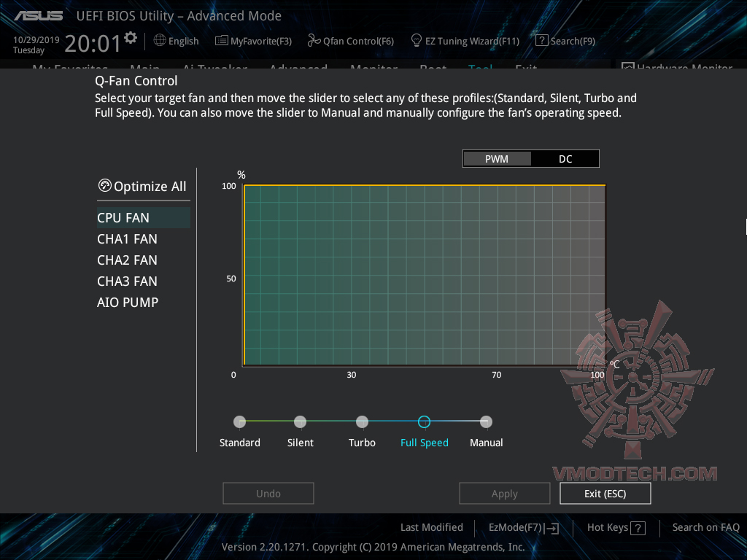Click Search on FAQ at the bottom

coord(705,527)
